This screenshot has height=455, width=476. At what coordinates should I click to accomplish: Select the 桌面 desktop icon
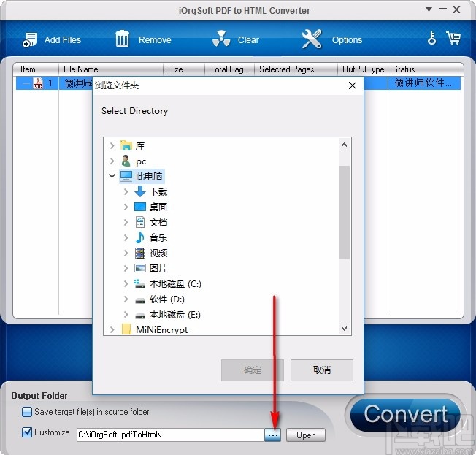140,207
